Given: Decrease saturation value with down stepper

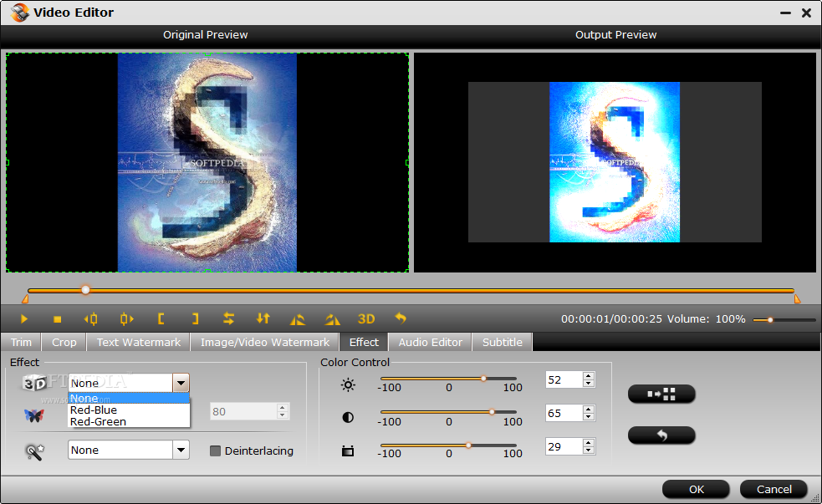Looking at the screenshot, I should (589, 451).
